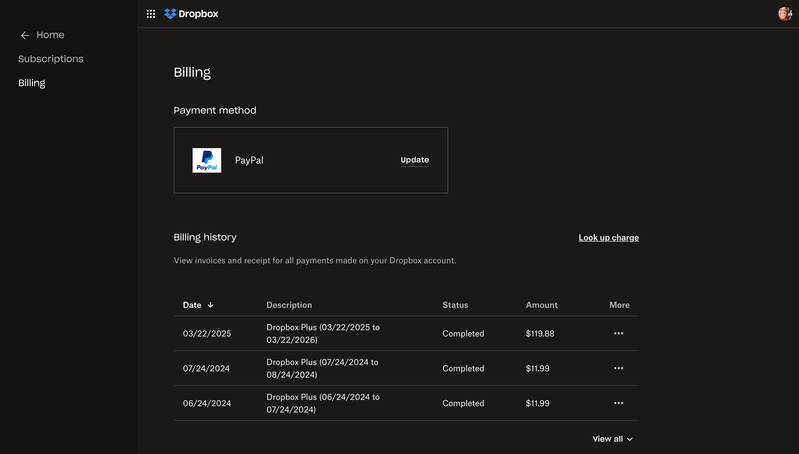Click the PayPal logo icon

[x=207, y=160]
